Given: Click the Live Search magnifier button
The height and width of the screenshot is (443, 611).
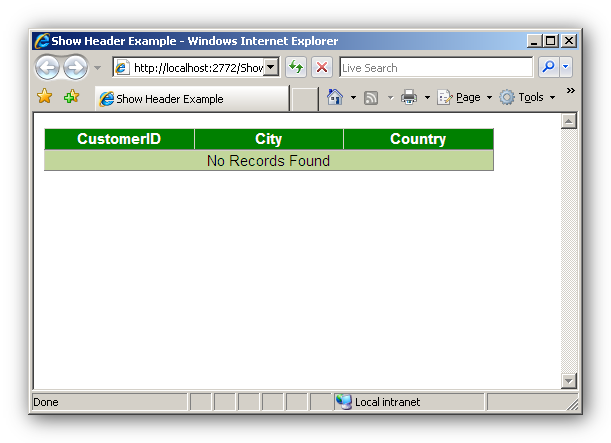Looking at the screenshot, I should point(547,68).
